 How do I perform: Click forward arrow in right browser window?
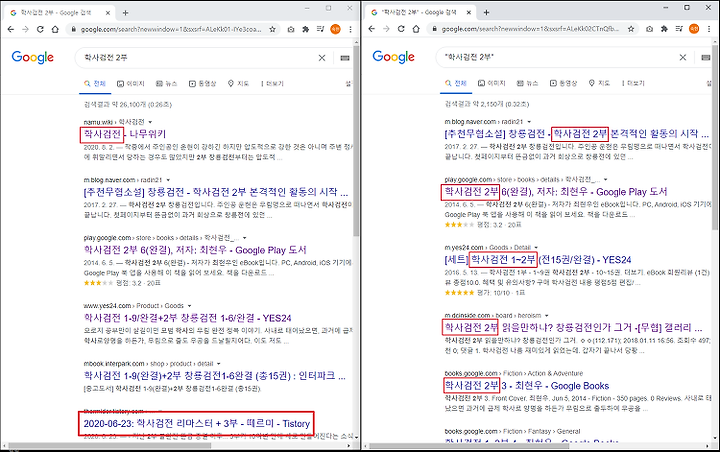[386, 28]
